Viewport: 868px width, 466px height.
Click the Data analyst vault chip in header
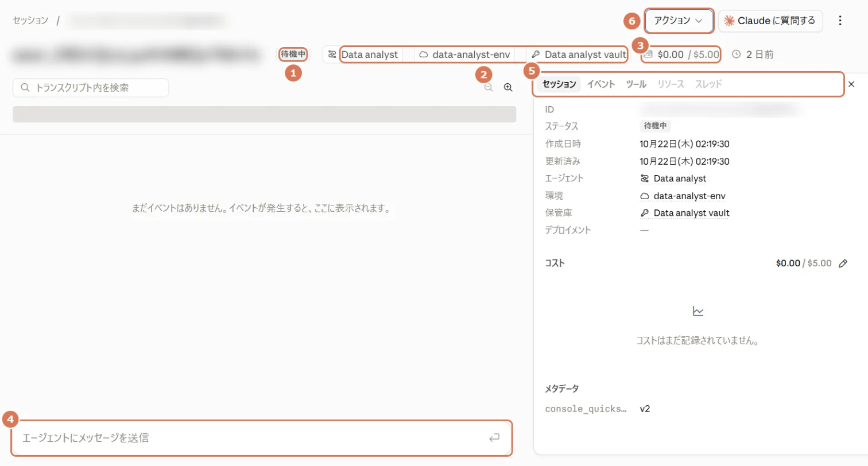(x=579, y=55)
